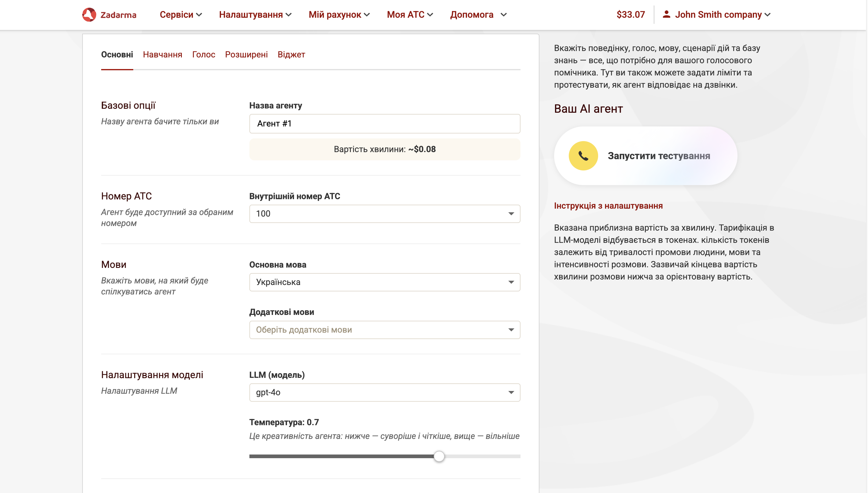Switch to the Голос tab

pyautogui.click(x=204, y=54)
